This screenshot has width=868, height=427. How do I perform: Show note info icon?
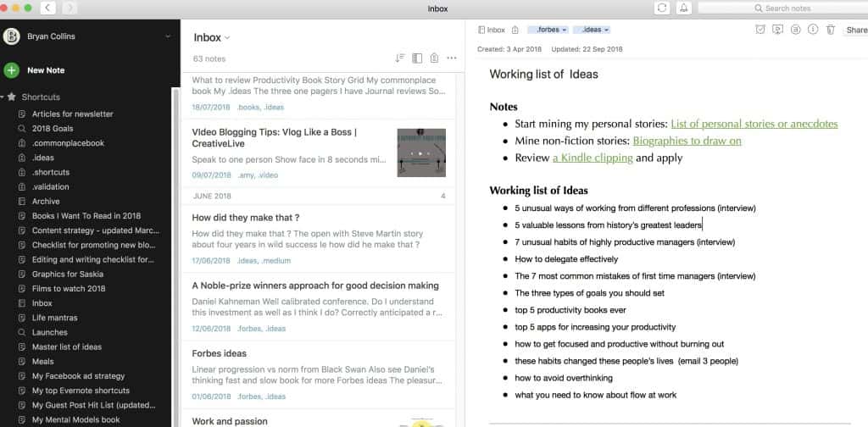[813, 30]
